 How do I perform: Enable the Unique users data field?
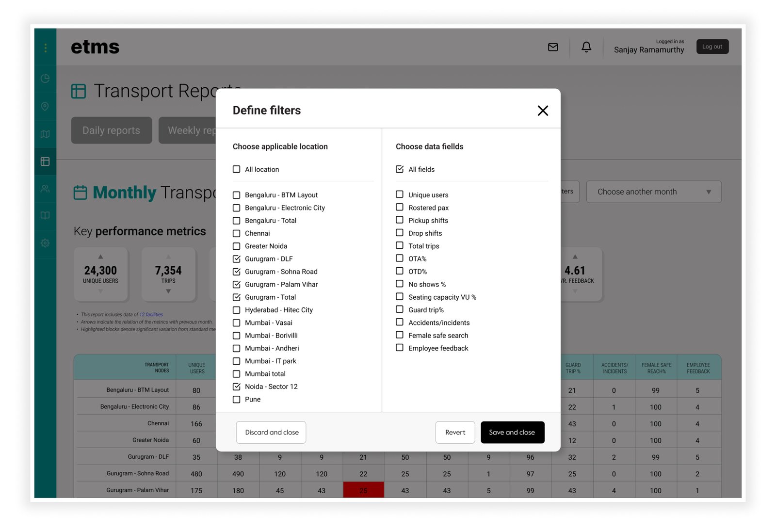tap(400, 194)
